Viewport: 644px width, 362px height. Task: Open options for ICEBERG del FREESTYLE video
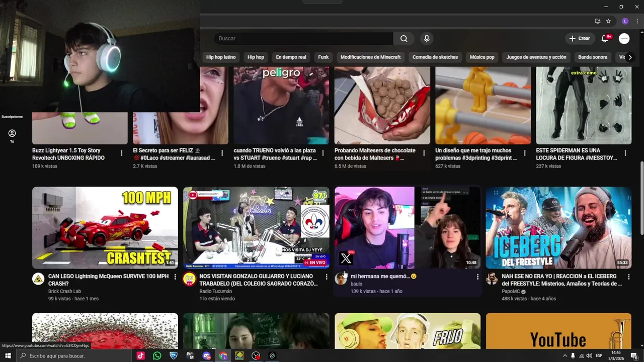(x=628, y=277)
